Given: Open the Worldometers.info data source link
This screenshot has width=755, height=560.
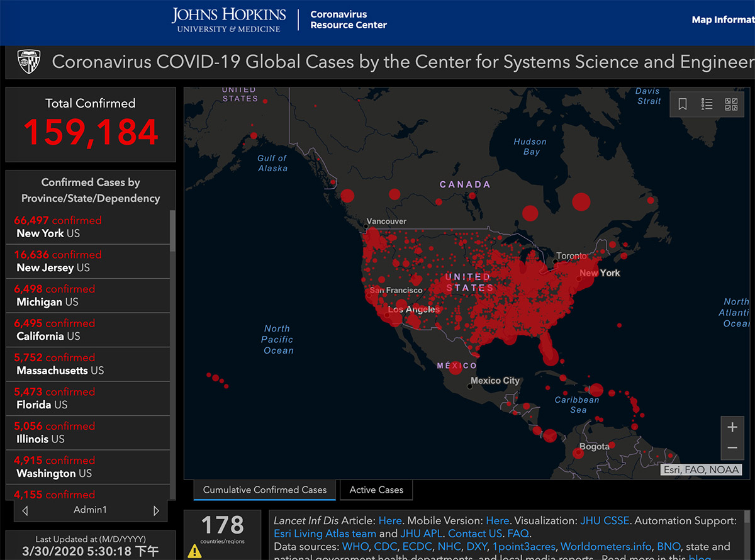Looking at the screenshot, I should [606, 546].
